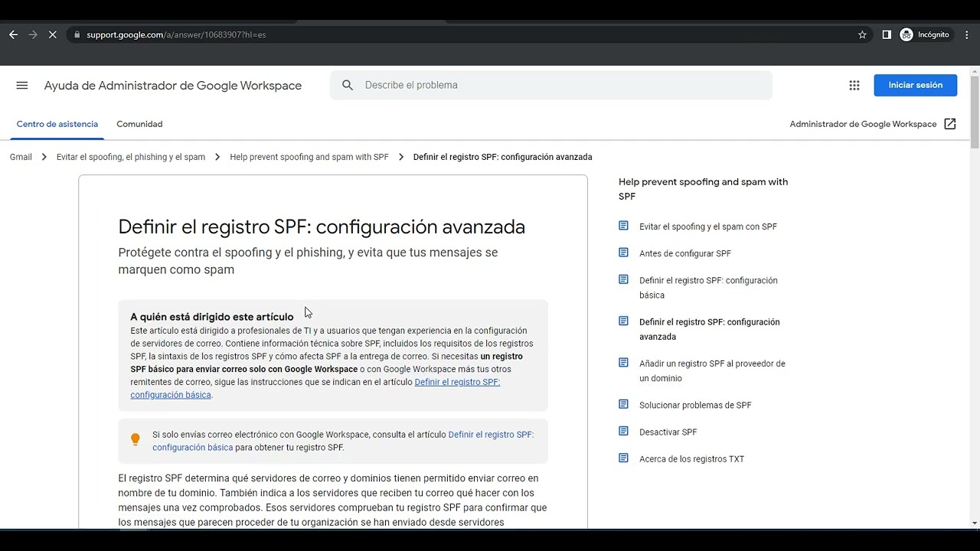Open sidebar article 'Solucionar problemas de SPF'
980x551 pixels.
coord(695,405)
